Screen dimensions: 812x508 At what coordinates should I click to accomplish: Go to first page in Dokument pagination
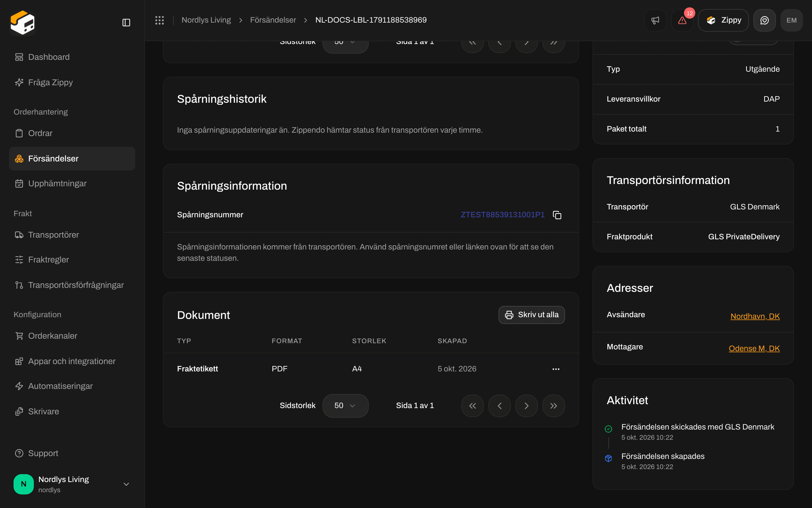click(x=473, y=406)
